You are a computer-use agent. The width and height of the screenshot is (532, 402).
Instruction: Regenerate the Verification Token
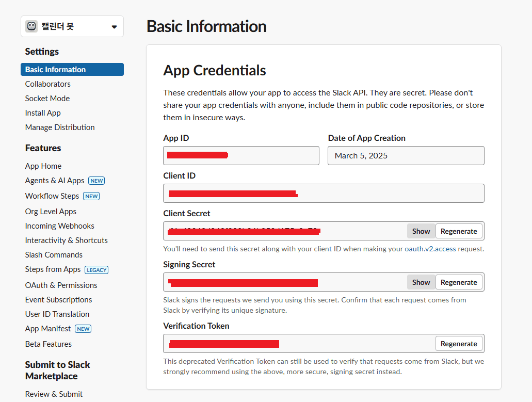coord(459,344)
